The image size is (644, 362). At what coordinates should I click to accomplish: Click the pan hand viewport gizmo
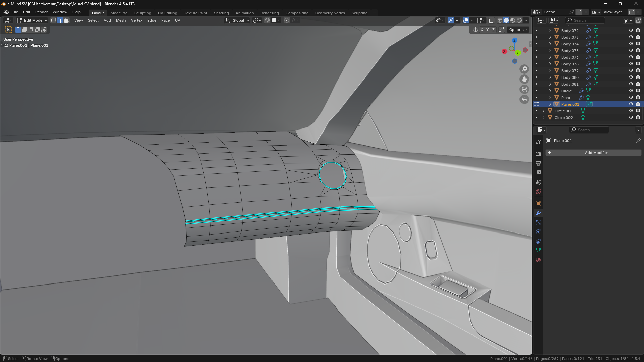point(524,79)
